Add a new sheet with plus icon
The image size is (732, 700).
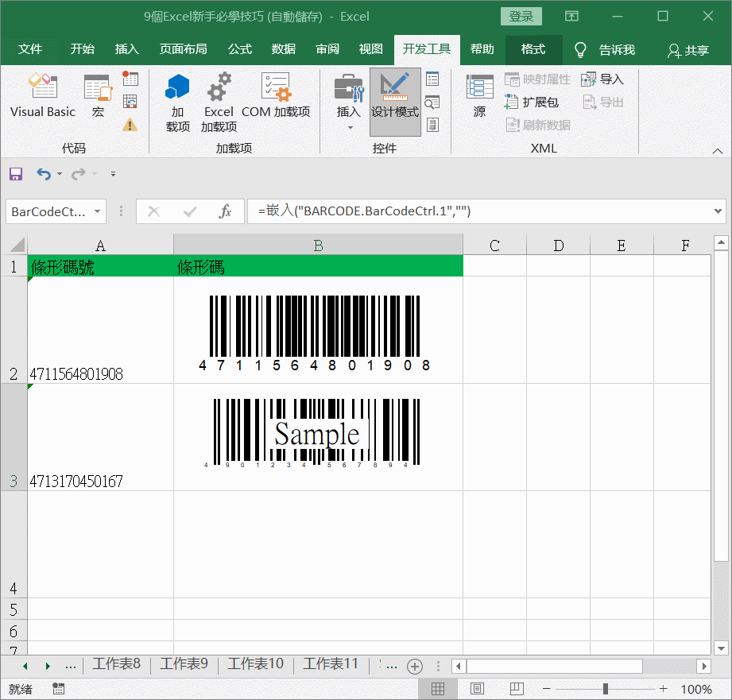pos(415,667)
